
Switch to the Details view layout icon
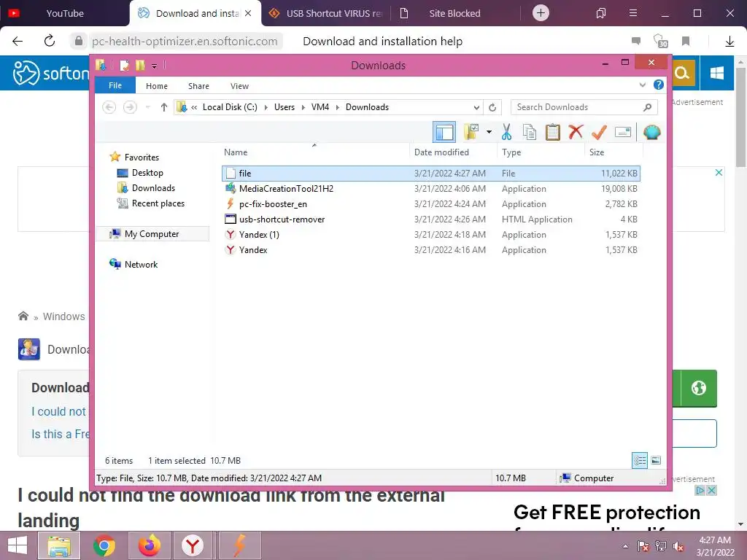(640, 461)
